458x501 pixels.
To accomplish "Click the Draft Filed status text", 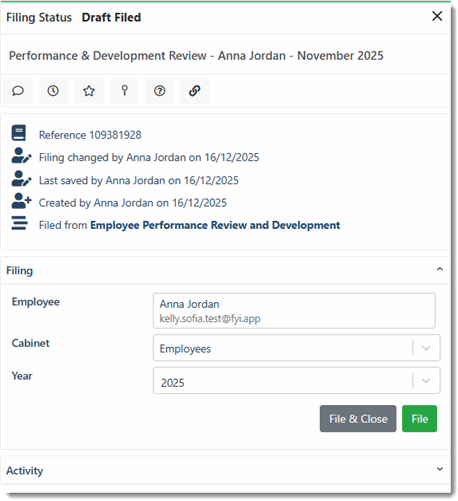I will click(111, 17).
